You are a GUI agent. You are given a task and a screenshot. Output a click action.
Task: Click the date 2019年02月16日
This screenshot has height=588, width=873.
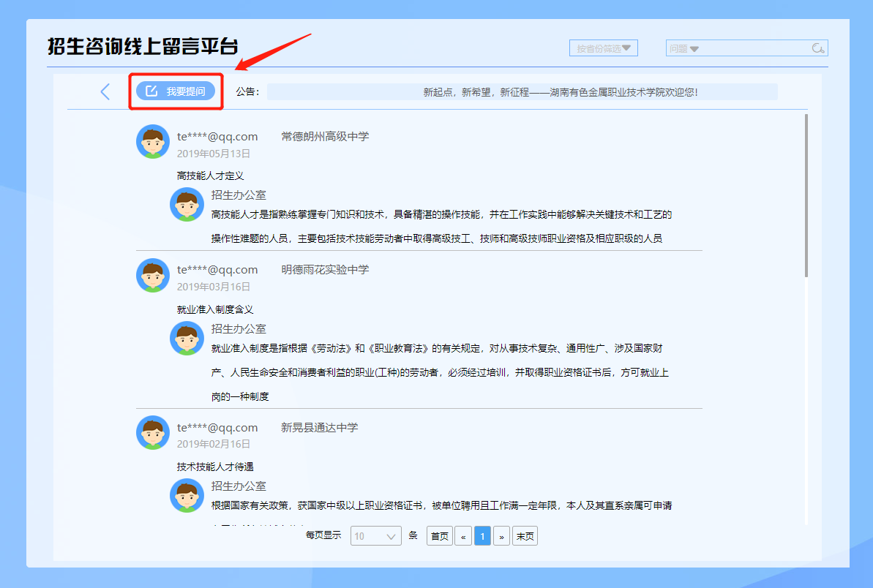click(213, 444)
